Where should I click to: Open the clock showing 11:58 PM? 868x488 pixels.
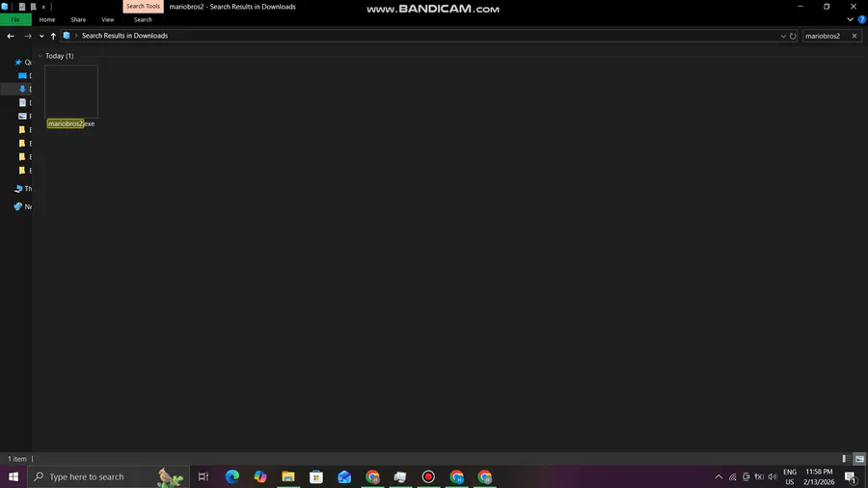[819, 476]
